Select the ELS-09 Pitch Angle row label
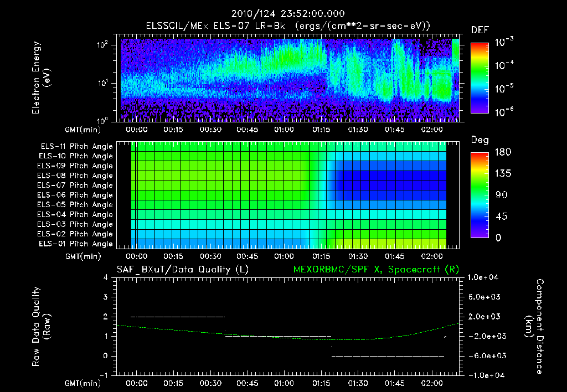 pyautogui.click(x=75, y=166)
